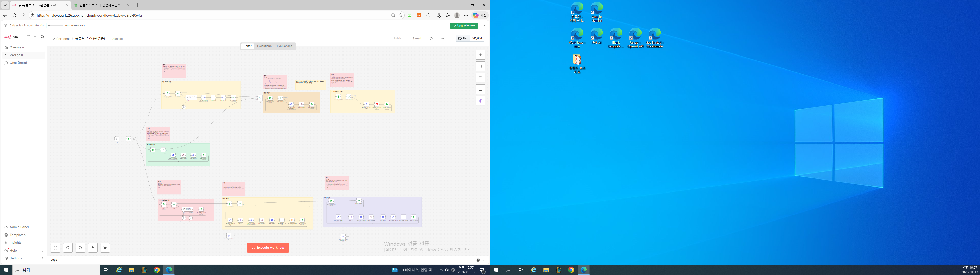
Task: Toggle the n8n sidebar collapse icon
Action: coord(28,37)
